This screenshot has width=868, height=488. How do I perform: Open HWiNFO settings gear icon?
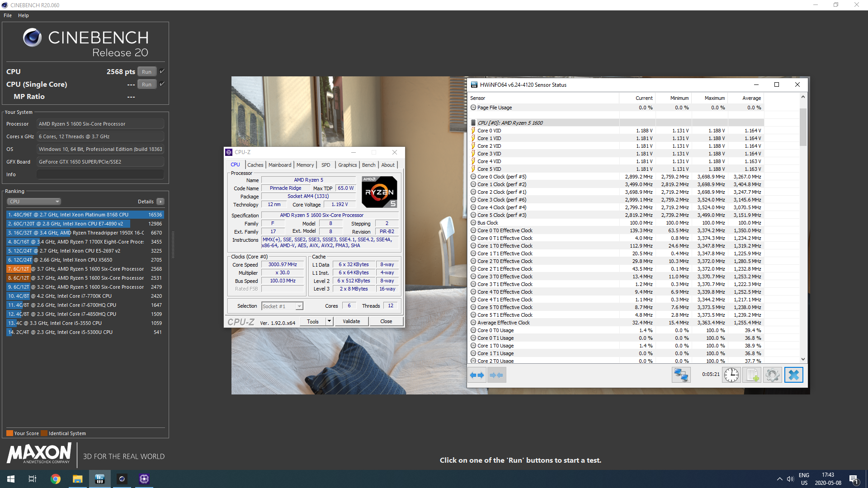(x=773, y=375)
